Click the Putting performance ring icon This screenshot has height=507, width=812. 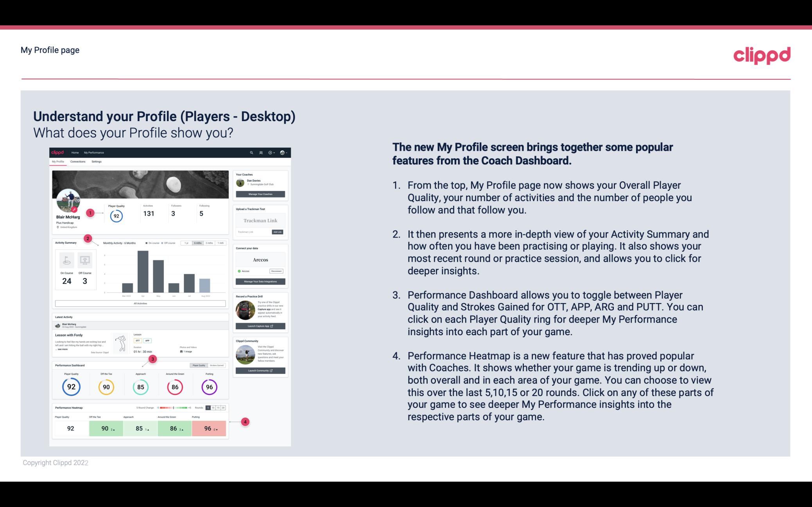pyautogui.click(x=209, y=386)
